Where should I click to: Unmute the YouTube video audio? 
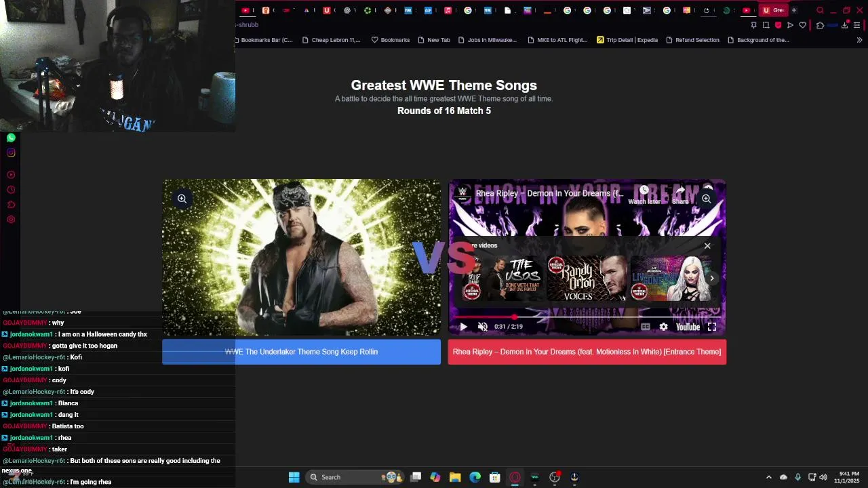[x=483, y=327]
